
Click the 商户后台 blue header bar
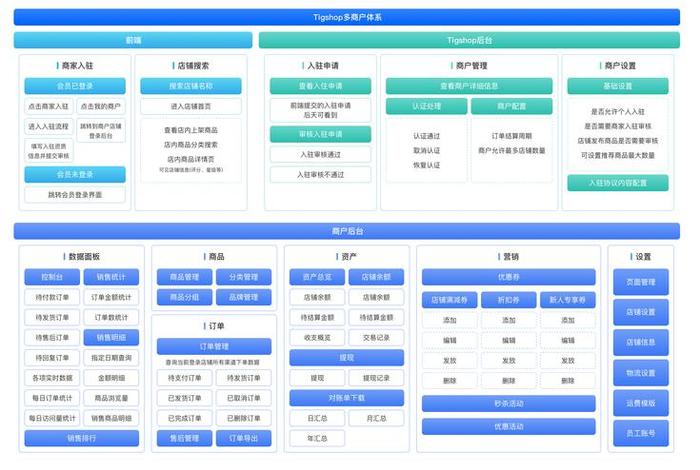pyautogui.click(x=347, y=231)
